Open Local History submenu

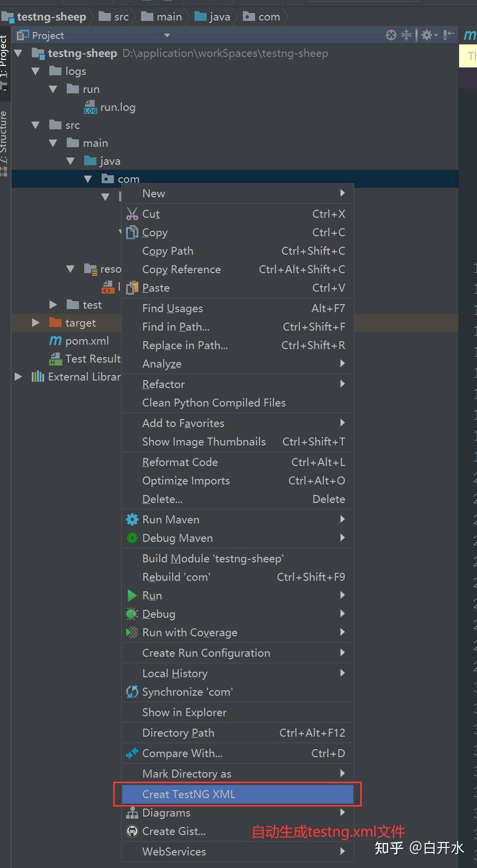click(238, 673)
